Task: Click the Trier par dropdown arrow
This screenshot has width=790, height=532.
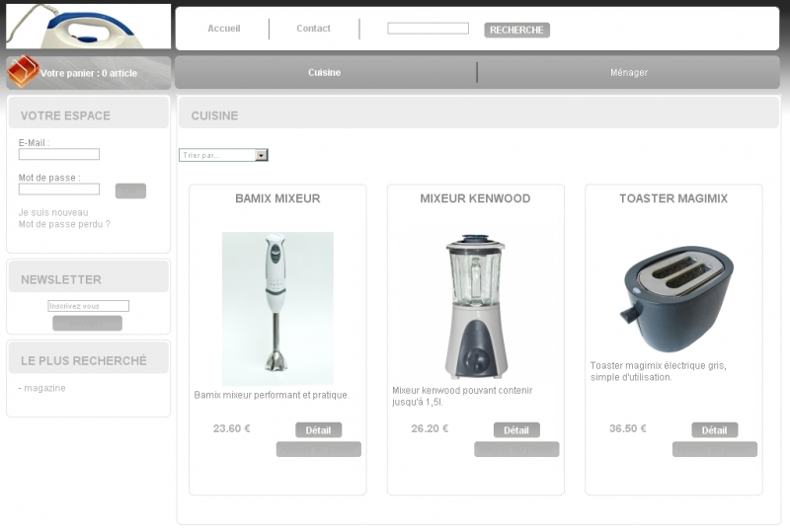Action: 262,155
